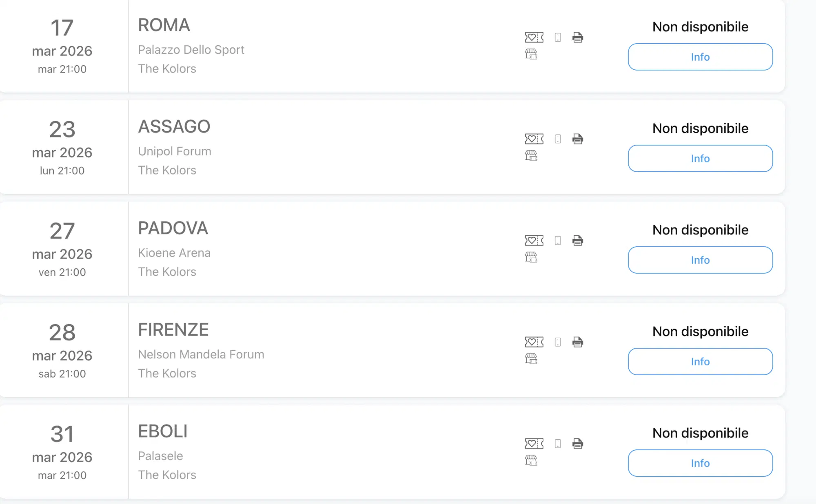
Task: Open Info for the Assago concert
Action: [700, 159]
